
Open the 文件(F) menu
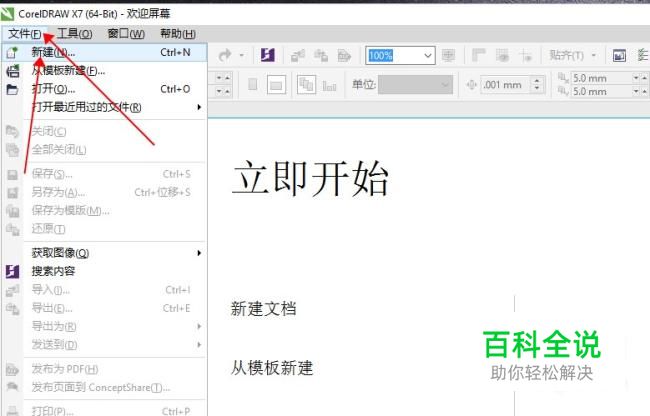[x=25, y=34]
